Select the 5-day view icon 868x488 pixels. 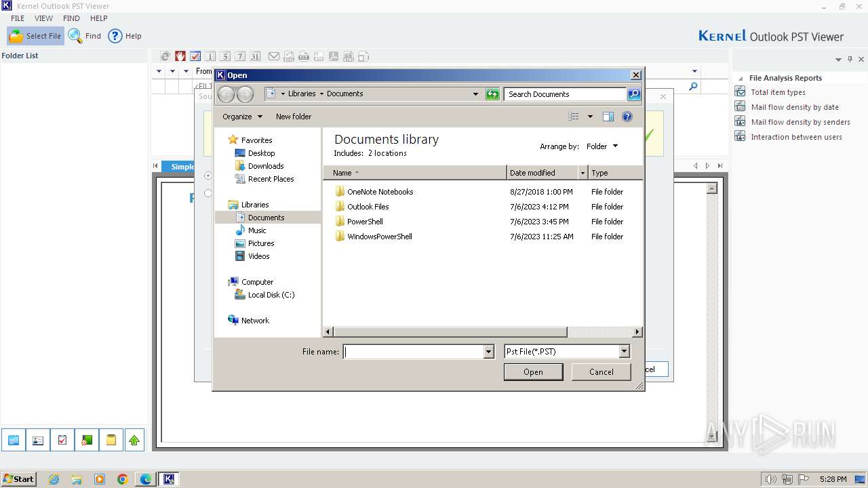pyautogui.click(x=225, y=56)
